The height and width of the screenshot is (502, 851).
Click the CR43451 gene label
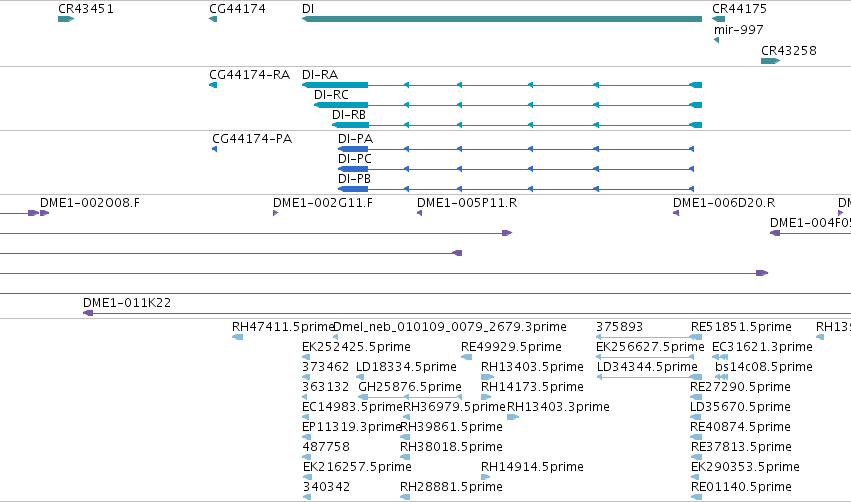point(86,9)
